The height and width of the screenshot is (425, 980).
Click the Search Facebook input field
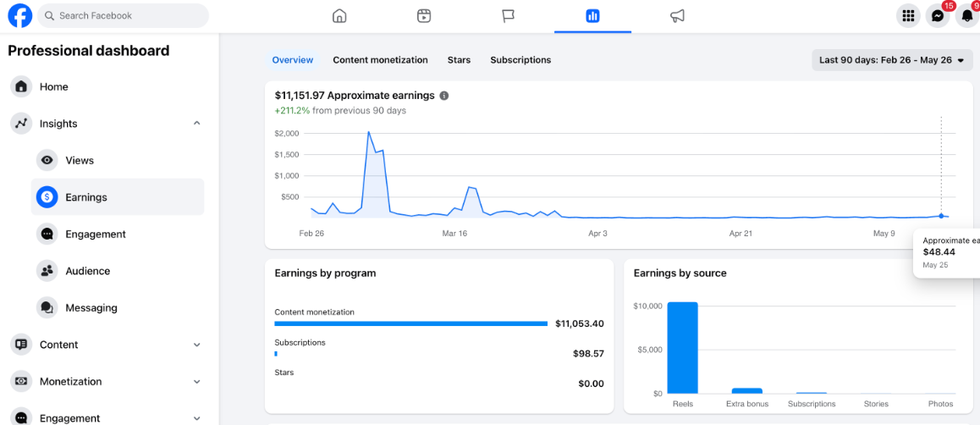[123, 15]
